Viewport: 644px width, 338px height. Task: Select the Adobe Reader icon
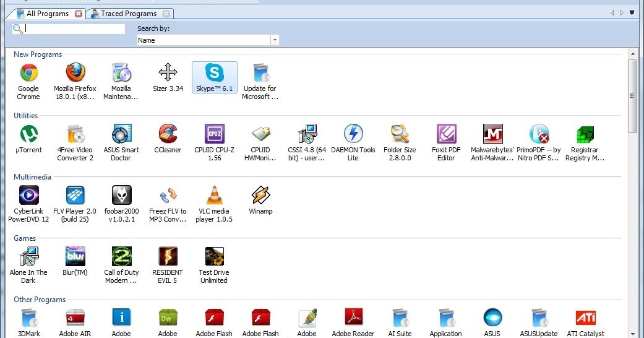coord(354,318)
